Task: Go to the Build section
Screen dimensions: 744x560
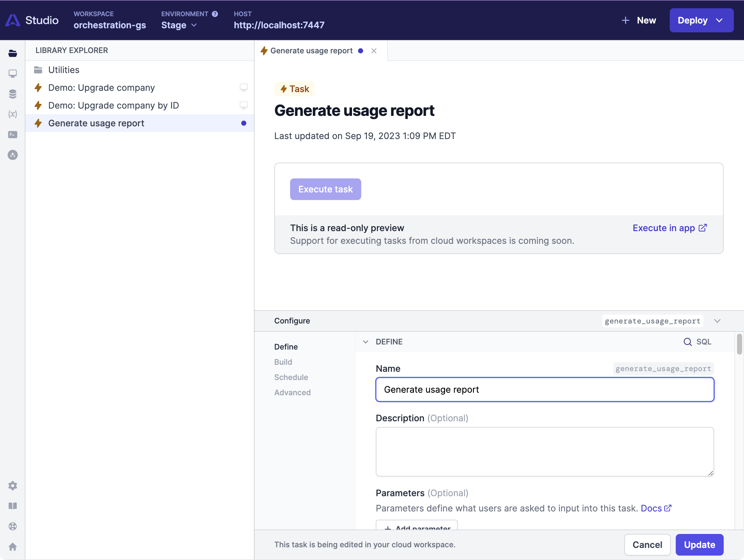Action: [x=283, y=362]
